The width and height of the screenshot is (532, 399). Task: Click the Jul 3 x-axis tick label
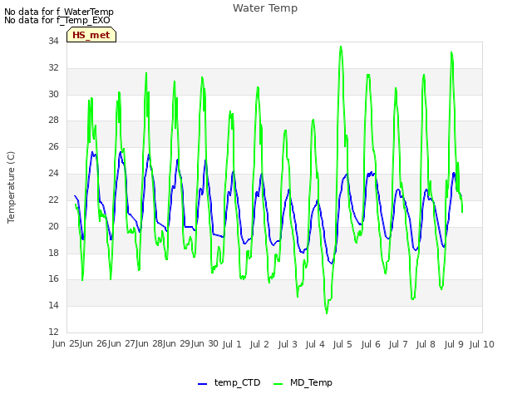[x=288, y=344]
